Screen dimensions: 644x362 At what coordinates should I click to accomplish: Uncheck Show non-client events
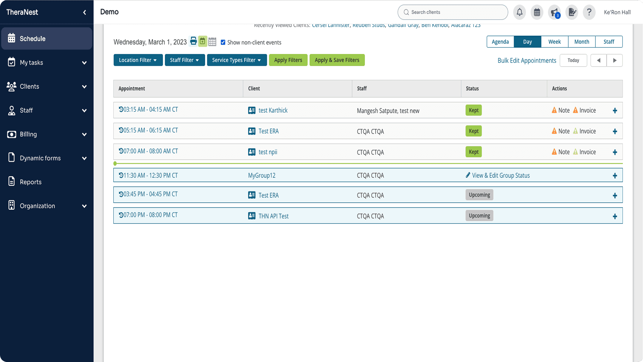coord(223,42)
